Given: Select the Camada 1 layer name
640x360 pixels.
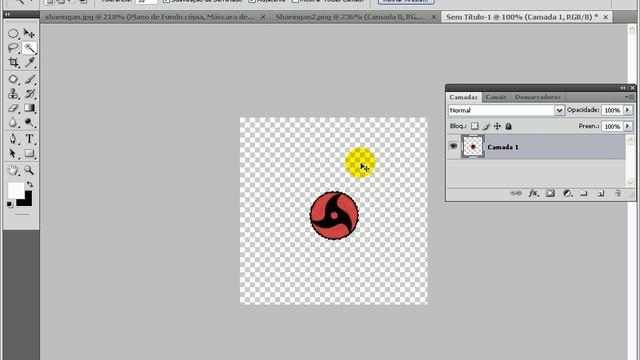Looking at the screenshot, I should tap(503, 147).
